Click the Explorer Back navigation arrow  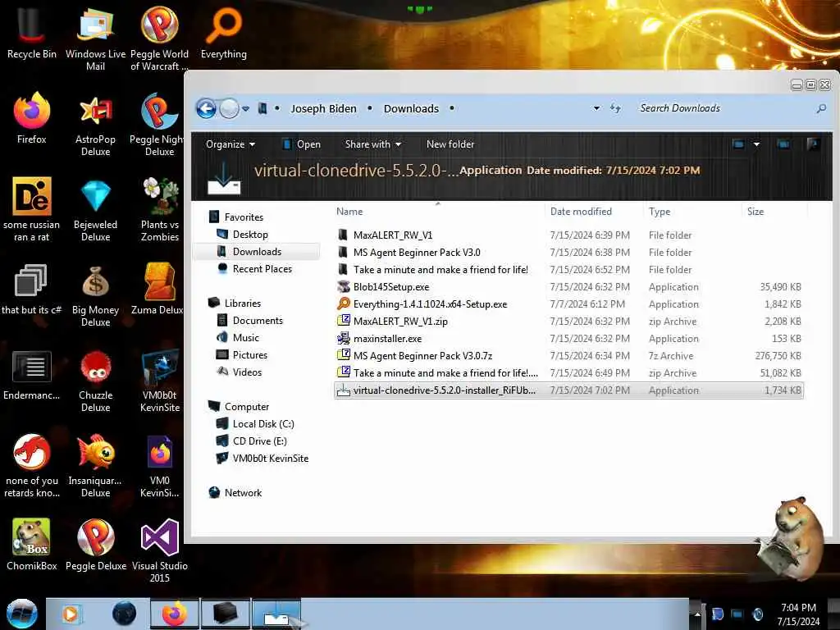206,109
